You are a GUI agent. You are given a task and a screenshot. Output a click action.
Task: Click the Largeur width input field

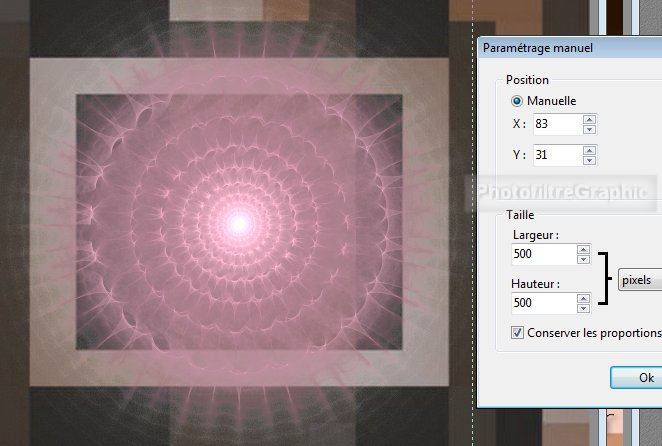tap(541, 255)
